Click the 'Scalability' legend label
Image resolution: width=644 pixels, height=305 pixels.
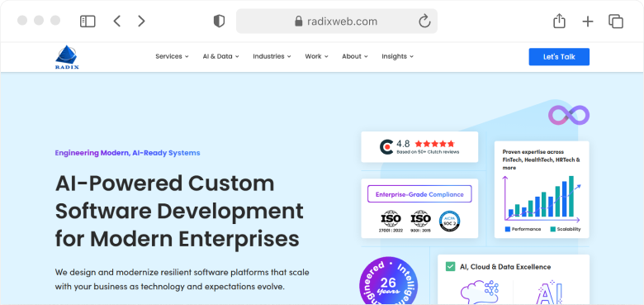(x=569, y=229)
